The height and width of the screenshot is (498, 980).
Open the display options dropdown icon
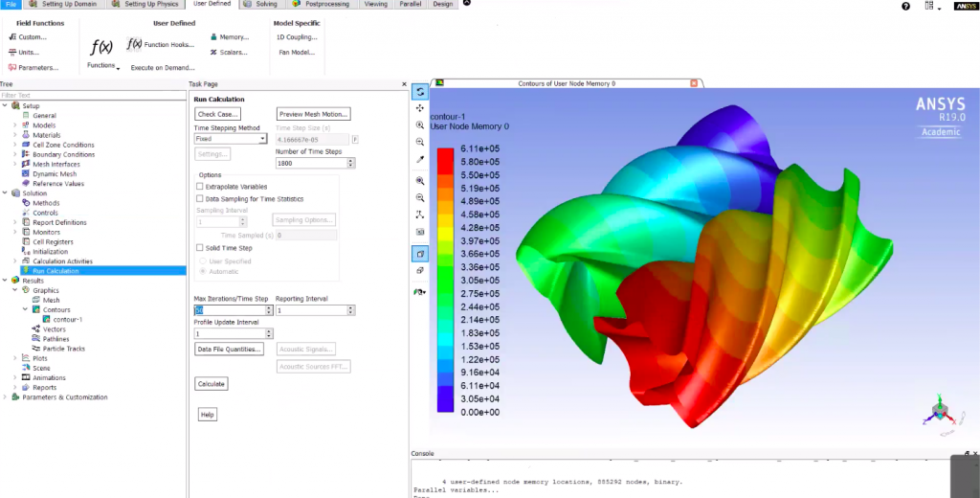[x=420, y=292]
